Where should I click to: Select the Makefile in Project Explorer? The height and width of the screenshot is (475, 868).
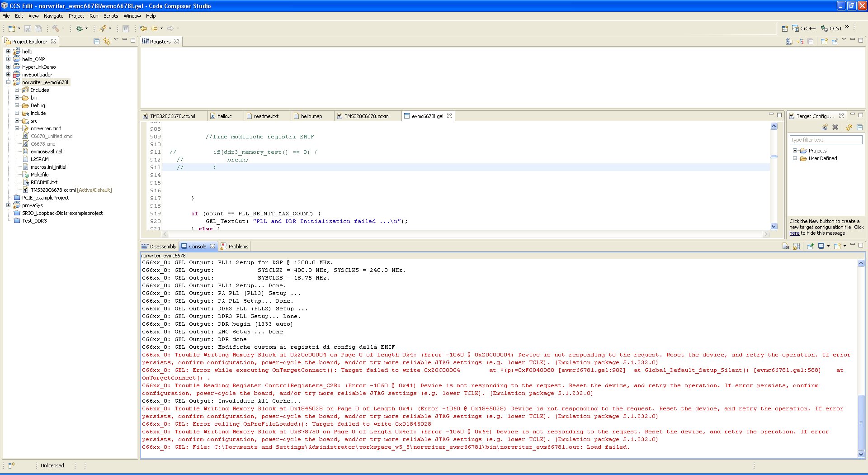tap(39, 175)
